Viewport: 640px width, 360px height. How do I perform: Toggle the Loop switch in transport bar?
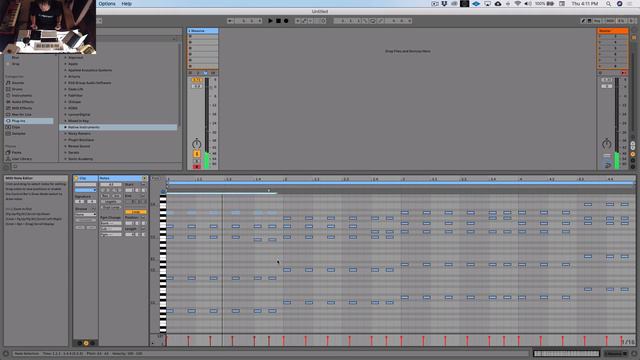pyautogui.click(x=373, y=21)
